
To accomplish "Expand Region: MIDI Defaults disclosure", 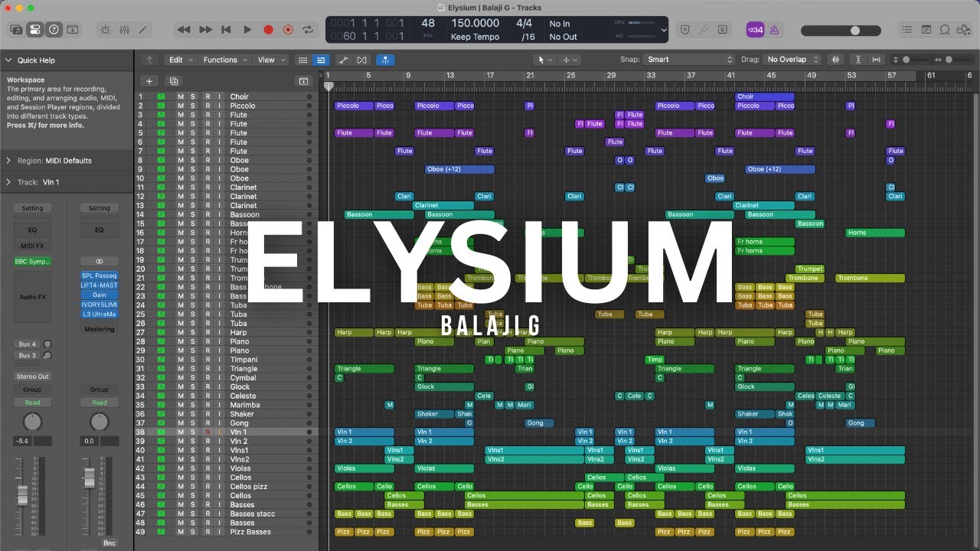I will pos(8,161).
